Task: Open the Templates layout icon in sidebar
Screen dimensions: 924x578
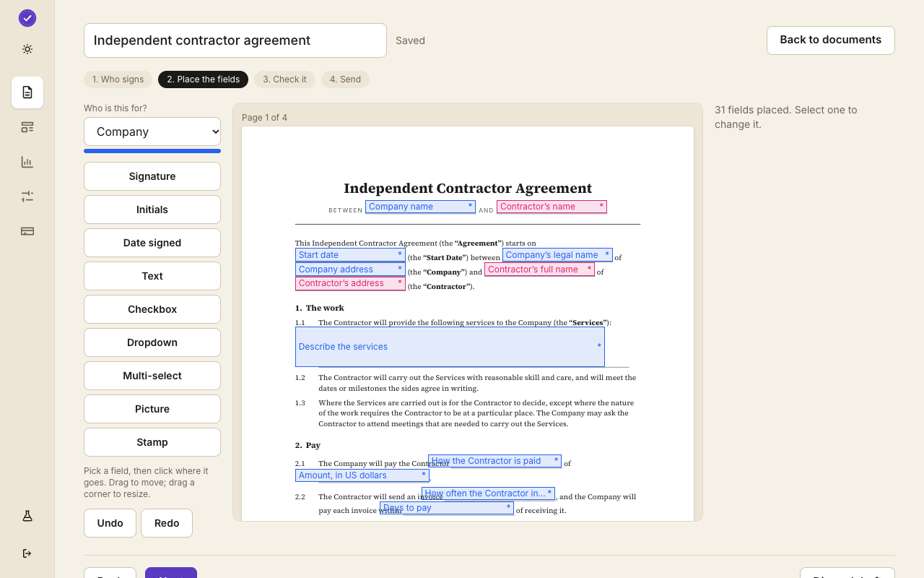Action: tap(27, 127)
